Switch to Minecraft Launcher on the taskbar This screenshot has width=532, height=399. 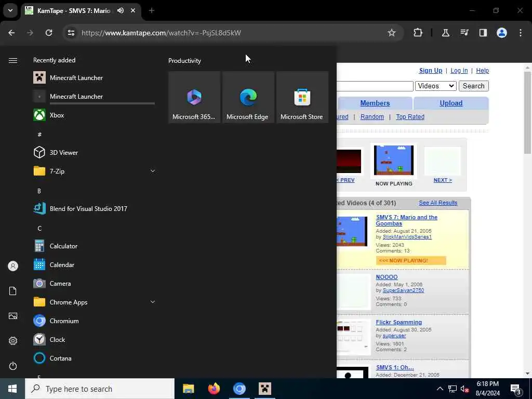click(x=264, y=389)
